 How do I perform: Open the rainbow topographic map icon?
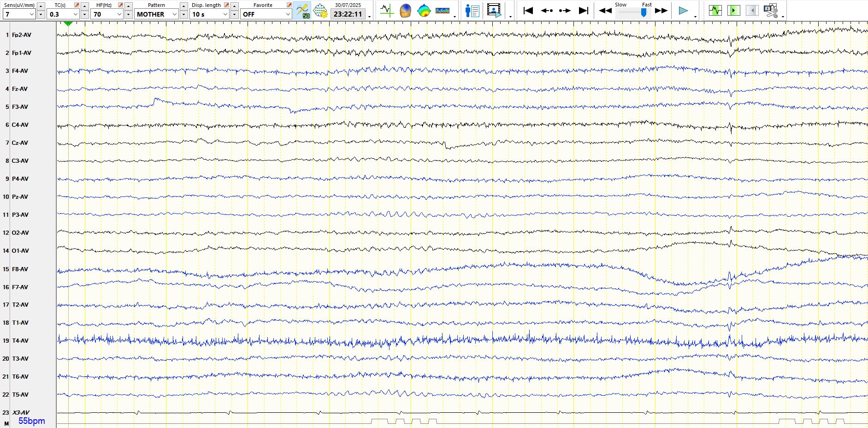click(424, 11)
